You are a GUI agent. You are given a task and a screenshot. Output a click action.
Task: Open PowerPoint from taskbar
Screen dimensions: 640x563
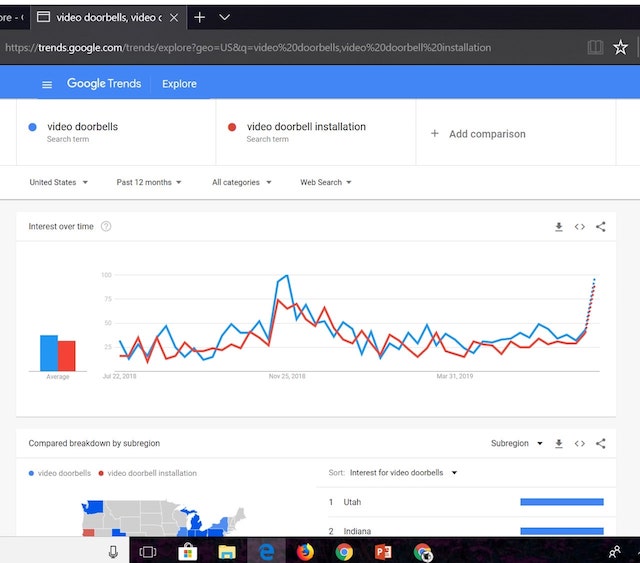(x=383, y=552)
